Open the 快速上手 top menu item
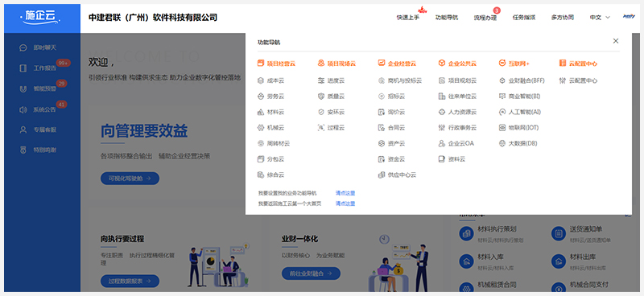This screenshot has height=296, width=644. click(408, 18)
